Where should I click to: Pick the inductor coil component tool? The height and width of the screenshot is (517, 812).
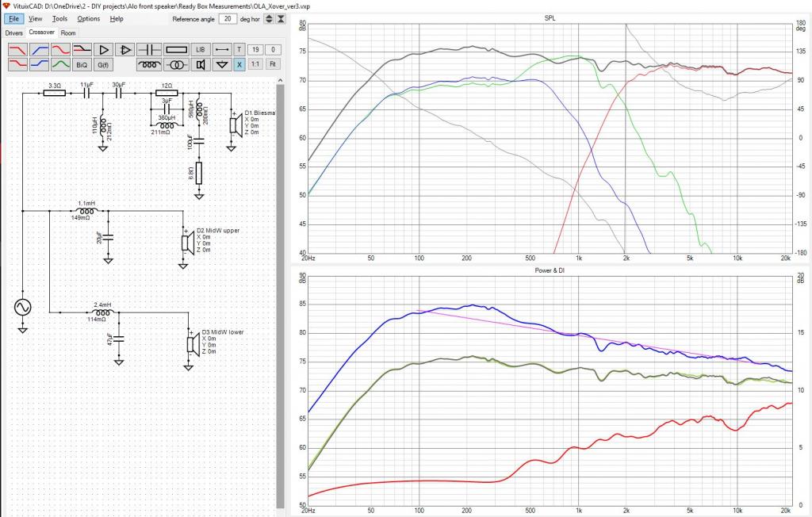(150, 65)
